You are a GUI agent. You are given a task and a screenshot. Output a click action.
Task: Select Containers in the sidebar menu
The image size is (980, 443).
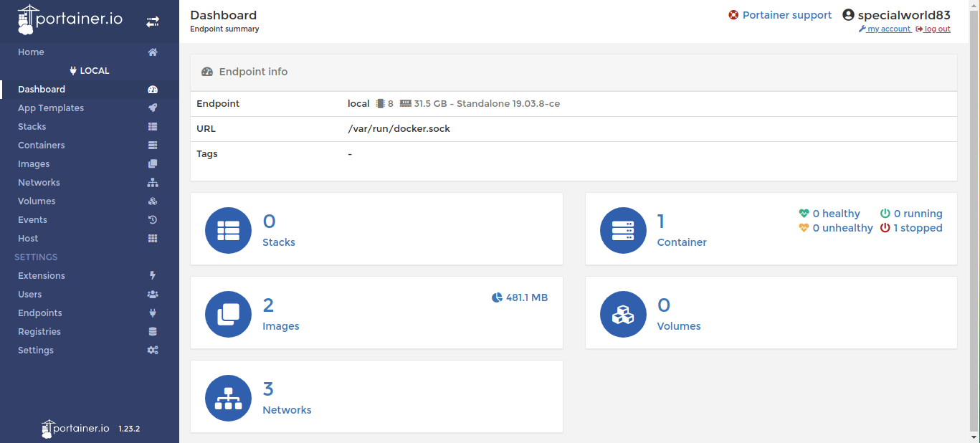point(42,146)
